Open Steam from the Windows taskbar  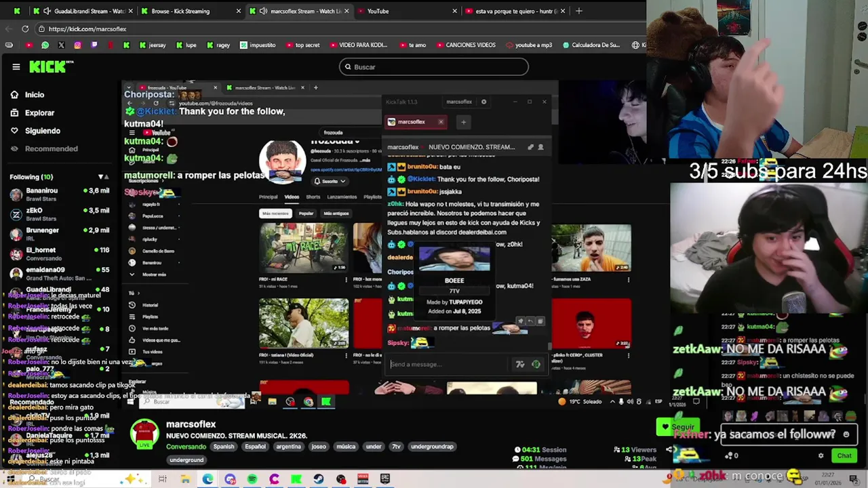(x=318, y=479)
